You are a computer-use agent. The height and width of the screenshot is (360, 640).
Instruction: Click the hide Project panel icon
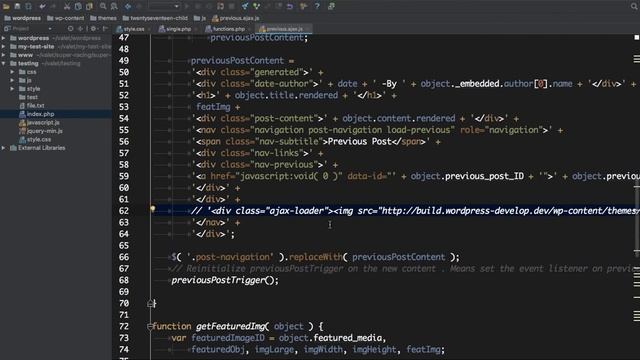(x=105, y=29)
